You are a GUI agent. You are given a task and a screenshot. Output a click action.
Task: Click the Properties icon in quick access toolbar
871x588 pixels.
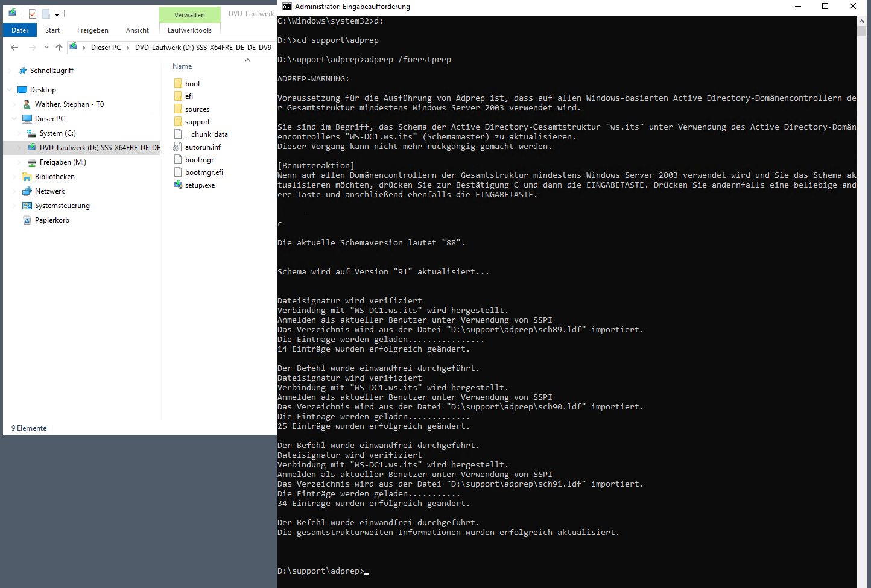(33, 13)
